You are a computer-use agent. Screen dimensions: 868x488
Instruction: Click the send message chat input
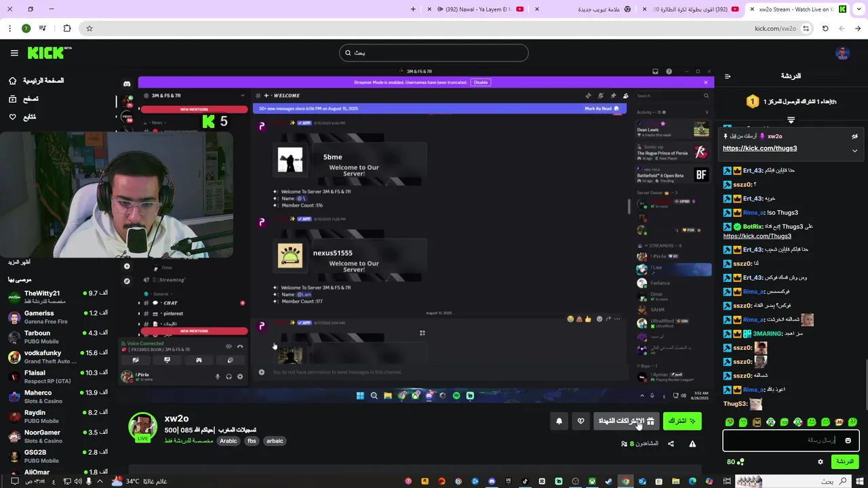(791, 441)
